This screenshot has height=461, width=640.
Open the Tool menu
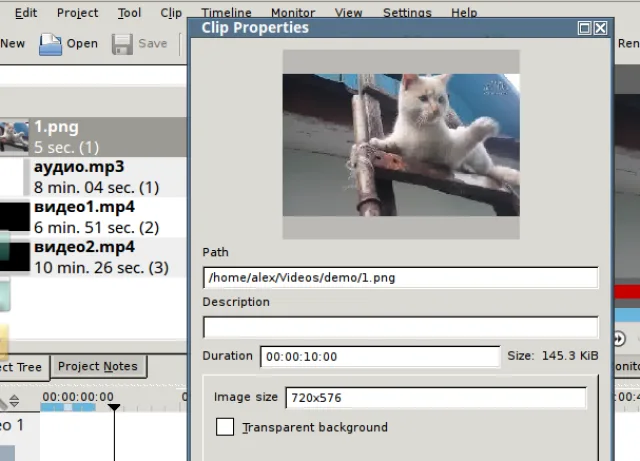[129, 13]
